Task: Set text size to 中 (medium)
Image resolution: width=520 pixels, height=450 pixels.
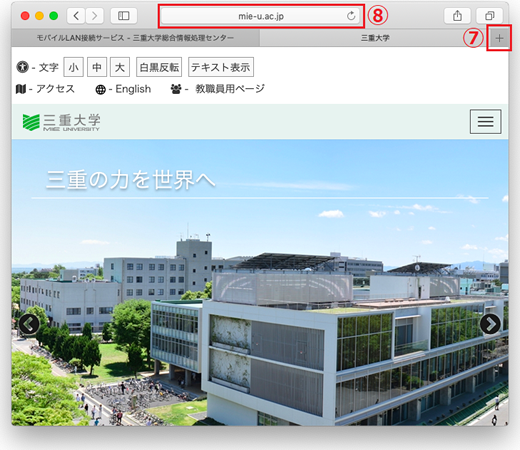Action: (97, 67)
